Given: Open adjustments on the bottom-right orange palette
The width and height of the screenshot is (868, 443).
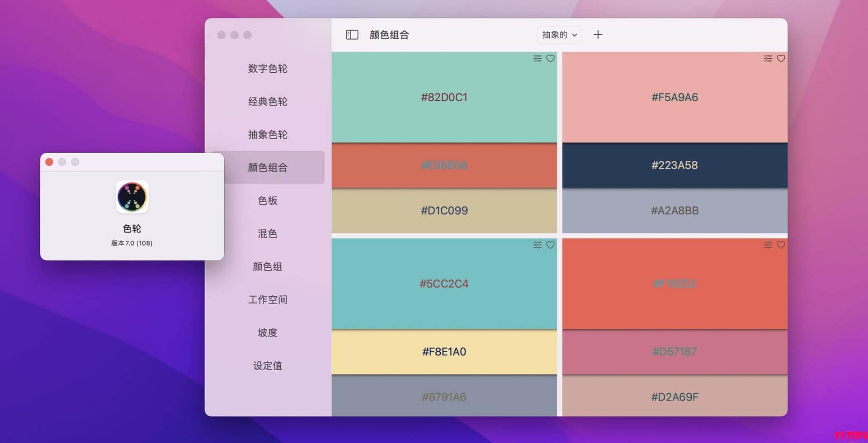Looking at the screenshot, I should pyautogui.click(x=767, y=245).
